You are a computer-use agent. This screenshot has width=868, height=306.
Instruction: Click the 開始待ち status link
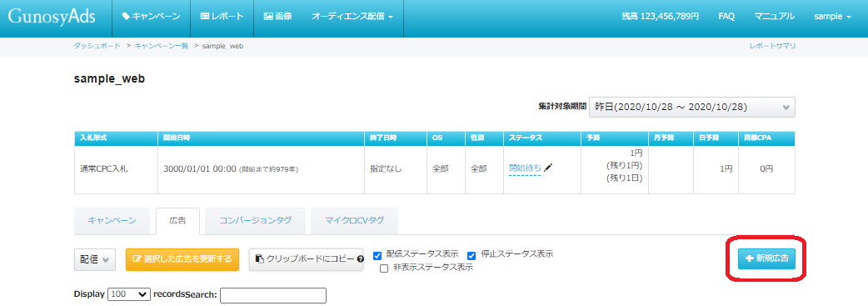[x=525, y=168]
